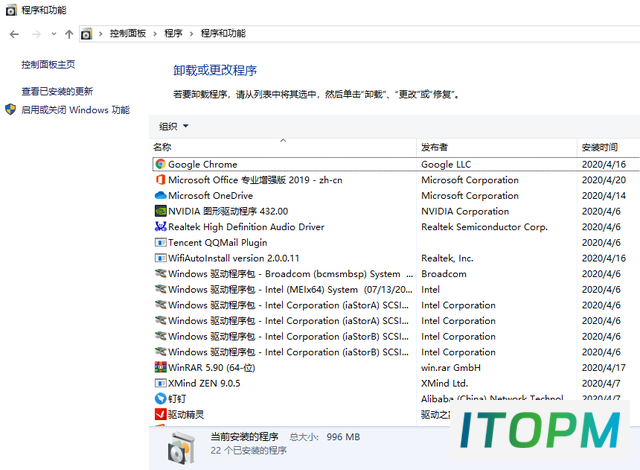Expand the chevron after 程序 in address bar
The image size is (640, 470).
pos(191,34)
